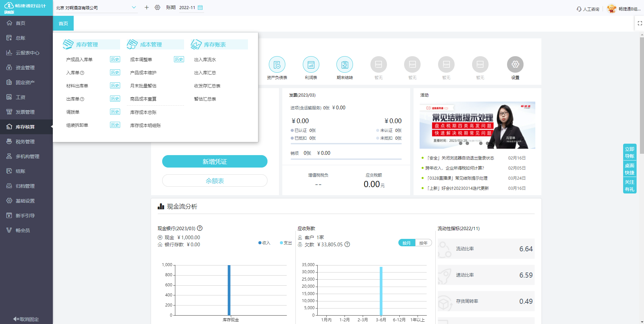Switch receivables chart to 按年 view
Image resolution: width=644 pixels, height=324 pixels.
point(424,243)
